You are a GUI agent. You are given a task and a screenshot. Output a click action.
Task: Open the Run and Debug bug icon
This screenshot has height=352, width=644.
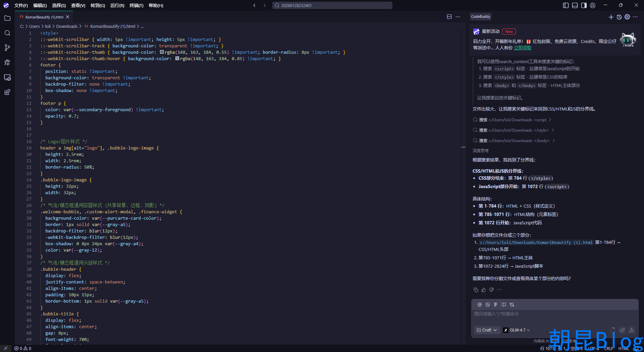(7, 62)
